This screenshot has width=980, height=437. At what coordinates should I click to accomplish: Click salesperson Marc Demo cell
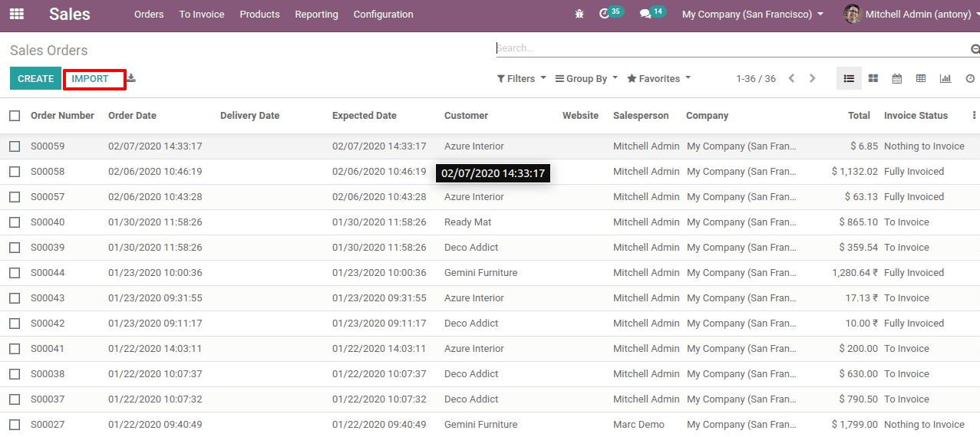[638, 425]
